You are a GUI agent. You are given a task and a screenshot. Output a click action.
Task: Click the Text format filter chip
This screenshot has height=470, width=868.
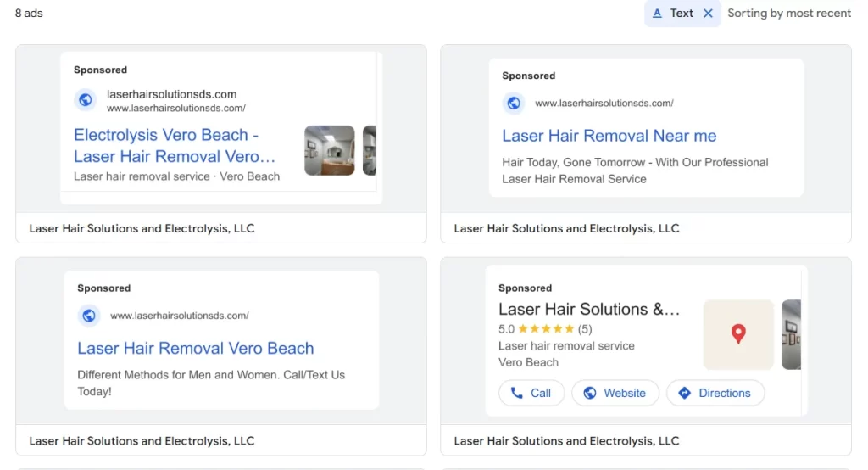tap(674, 14)
